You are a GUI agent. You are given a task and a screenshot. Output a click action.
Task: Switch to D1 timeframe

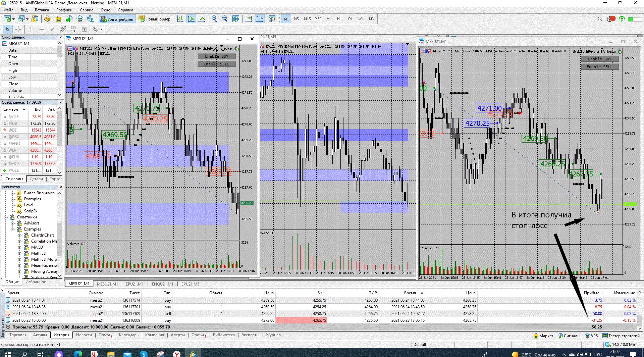[x=350, y=19]
